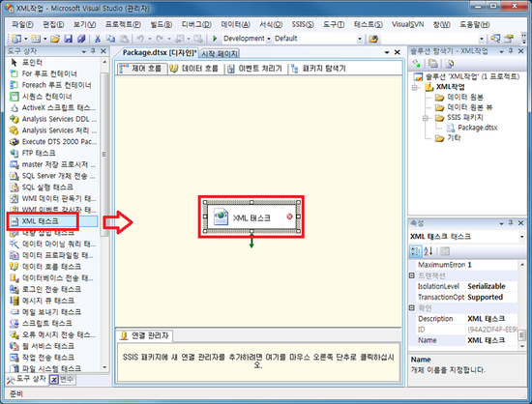Switch to the 데이터 흐름 tab

click(x=194, y=69)
